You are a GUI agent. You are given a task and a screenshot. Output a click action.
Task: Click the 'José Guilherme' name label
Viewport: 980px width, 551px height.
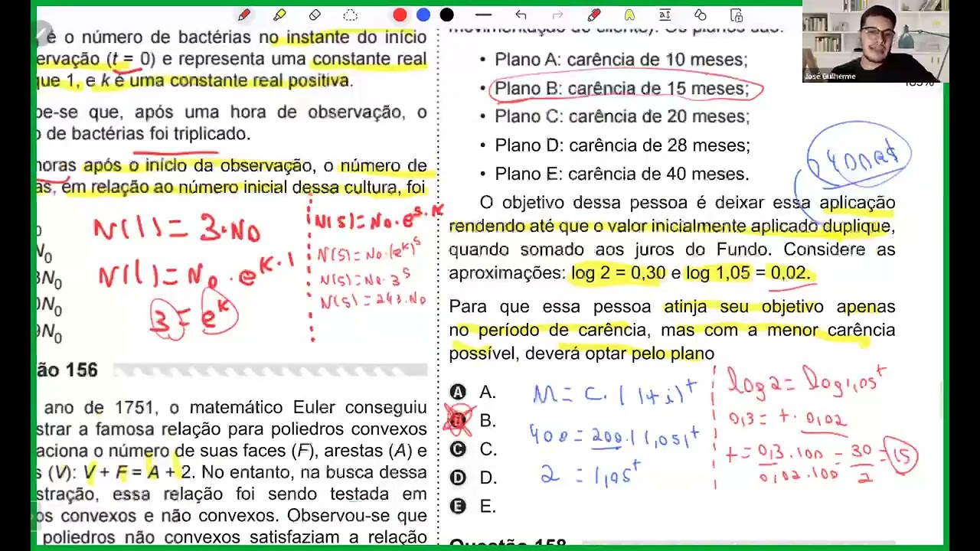(830, 77)
